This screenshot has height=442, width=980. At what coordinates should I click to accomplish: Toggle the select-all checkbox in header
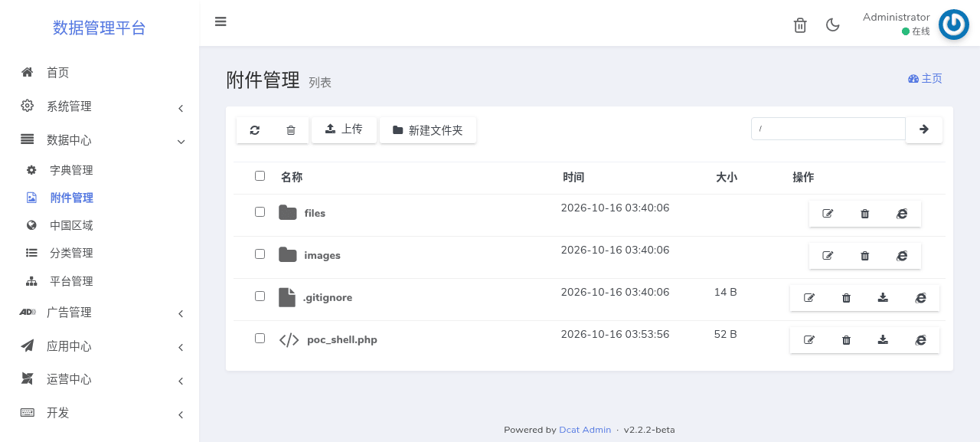click(260, 175)
